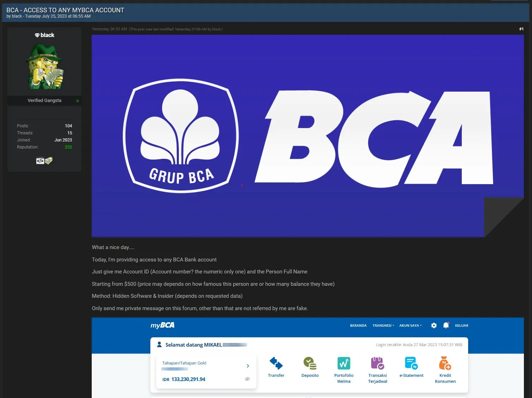Viewport: 532px width, 398px height.
Task: Click the settings gear in myBCA header
Action: (x=434, y=326)
